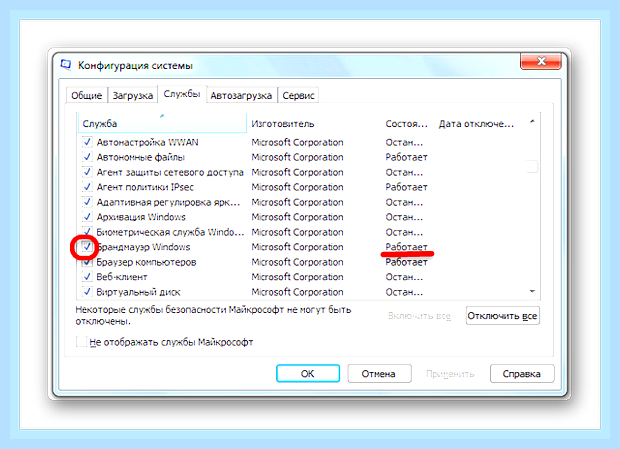Image resolution: width=620 pixels, height=449 pixels.
Task: Click Работает status for Агент политики IPsec
Action: click(x=406, y=187)
